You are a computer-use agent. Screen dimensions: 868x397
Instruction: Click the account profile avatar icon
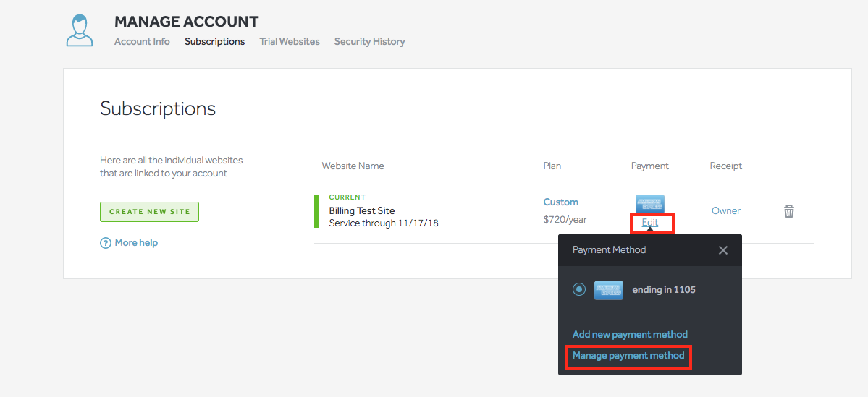(x=80, y=31)
